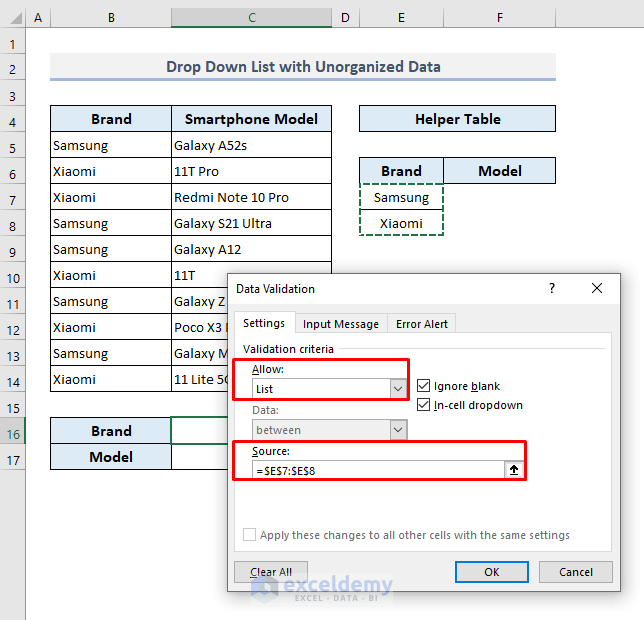Screen dimensions: 644x620
Task: Click Xiaomi in row 6
Action: [x=111, y=171]
